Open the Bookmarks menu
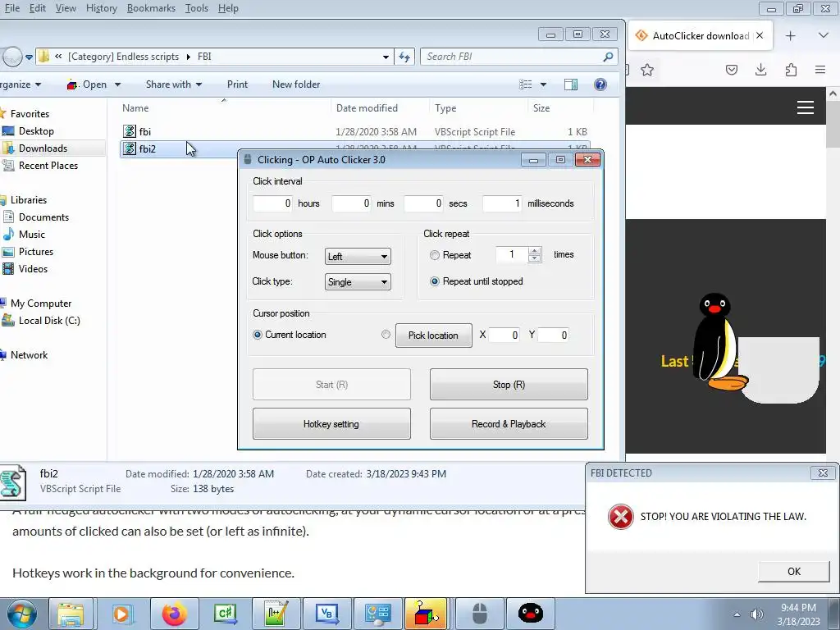 click(x=151, y=8)
